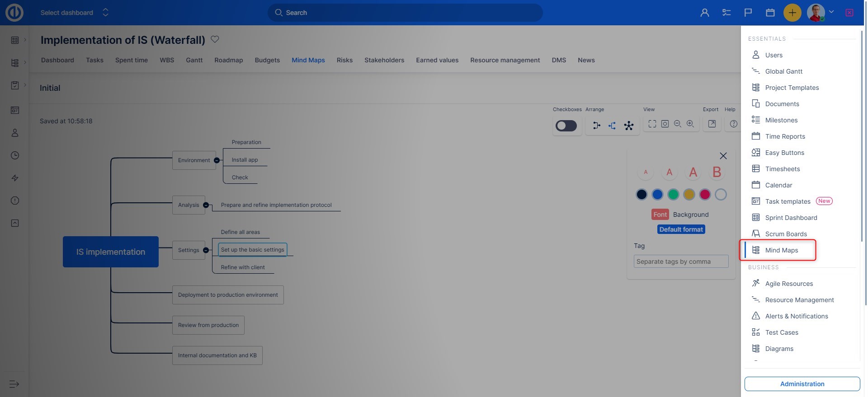This screenshot has width=868, height=397.
Task: Collapse the Environment node branch
Action: tap(217, 160)
